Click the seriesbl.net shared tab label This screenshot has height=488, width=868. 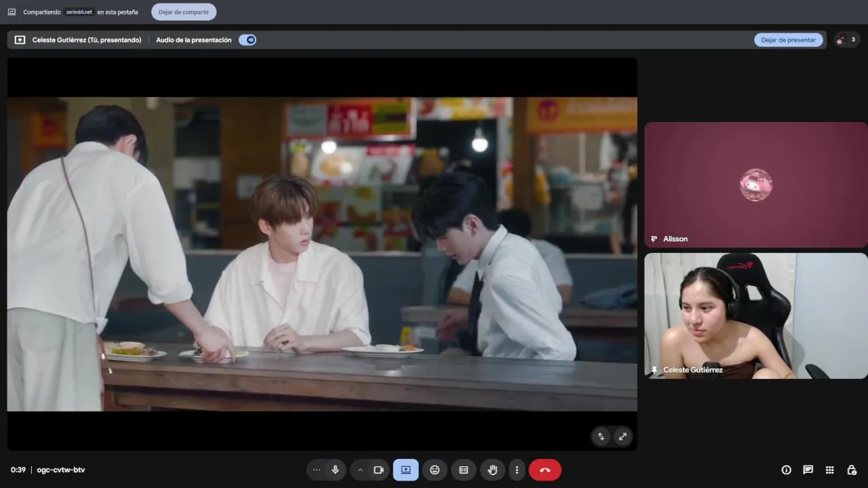pyautogui.click(x=79, y=12)
